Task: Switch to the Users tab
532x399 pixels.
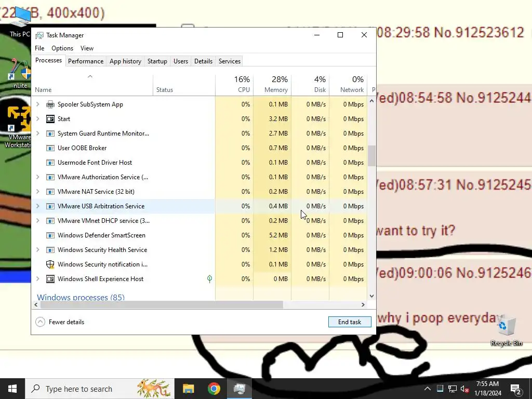Action: [180, 61]
